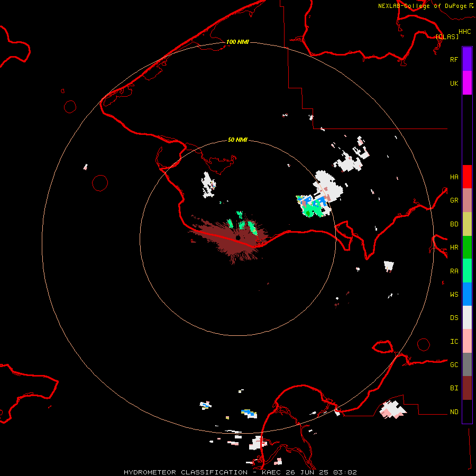
Task: Click the GR legend label
Action: point(454,200)
